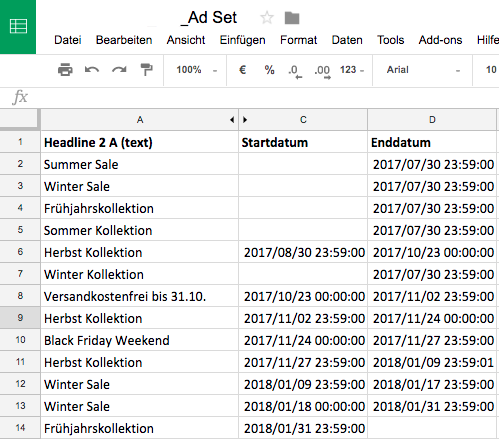499x439 pixels.
Task: Select the Black Friday Weekend cell
Action: tap(139, 340)
